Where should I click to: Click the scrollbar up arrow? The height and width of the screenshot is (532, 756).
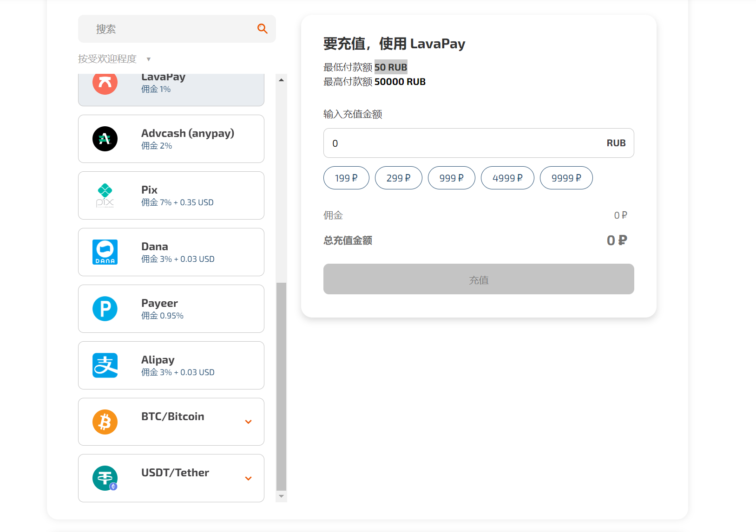click(281, 80)
